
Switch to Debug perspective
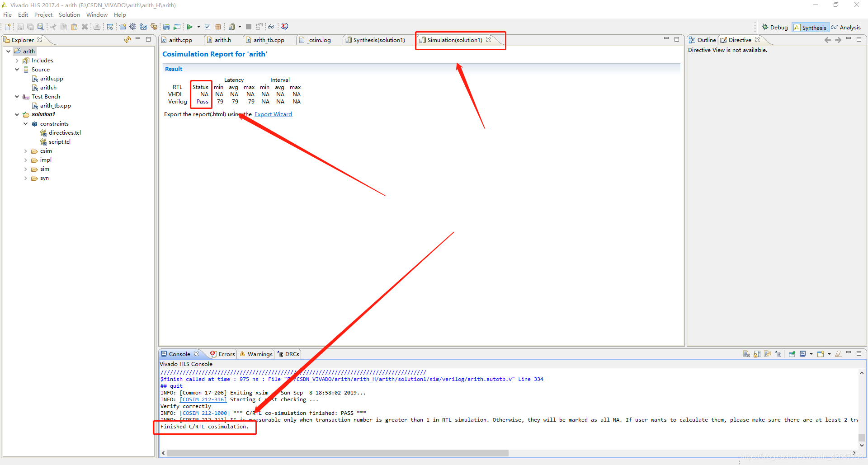(774, 28)
